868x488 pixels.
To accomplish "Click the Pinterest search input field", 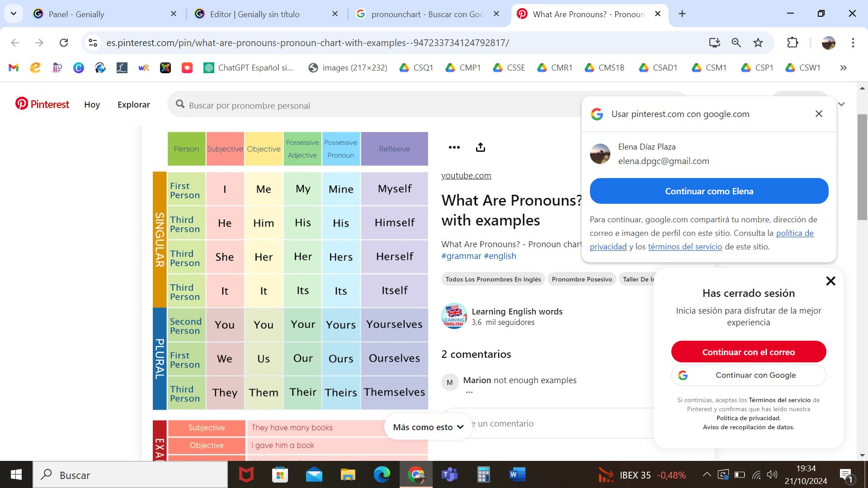I will pyautogui.click(x=380, y=105).
